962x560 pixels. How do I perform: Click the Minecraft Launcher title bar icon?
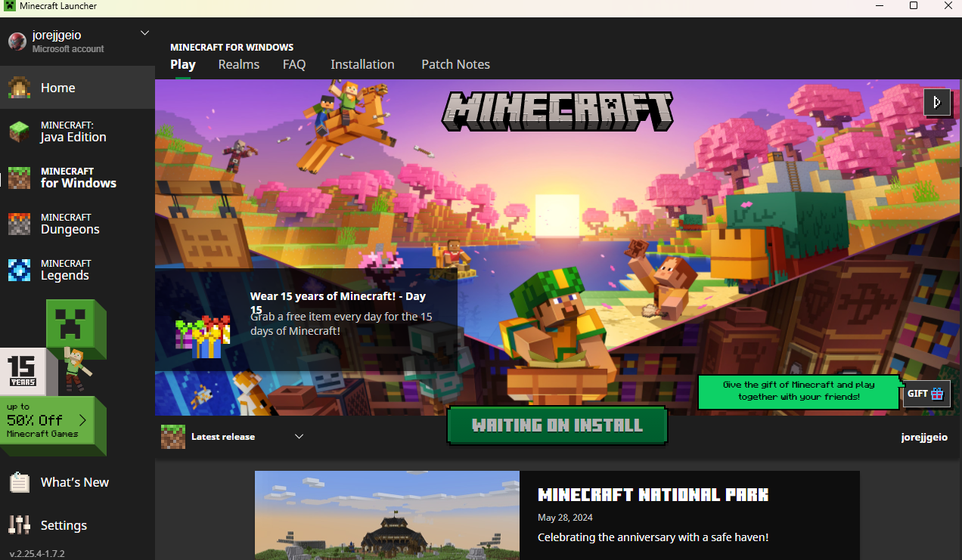tap(8, 6)
